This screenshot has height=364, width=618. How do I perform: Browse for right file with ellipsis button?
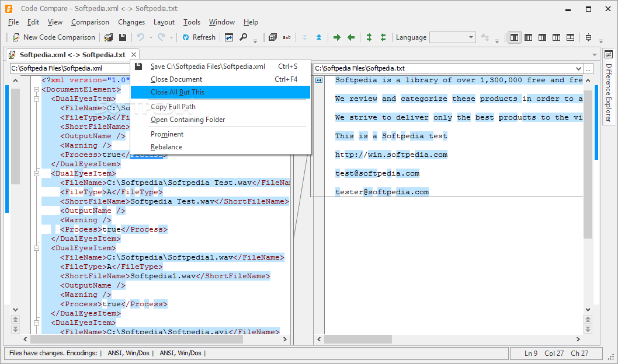click(x=588, y=68)
